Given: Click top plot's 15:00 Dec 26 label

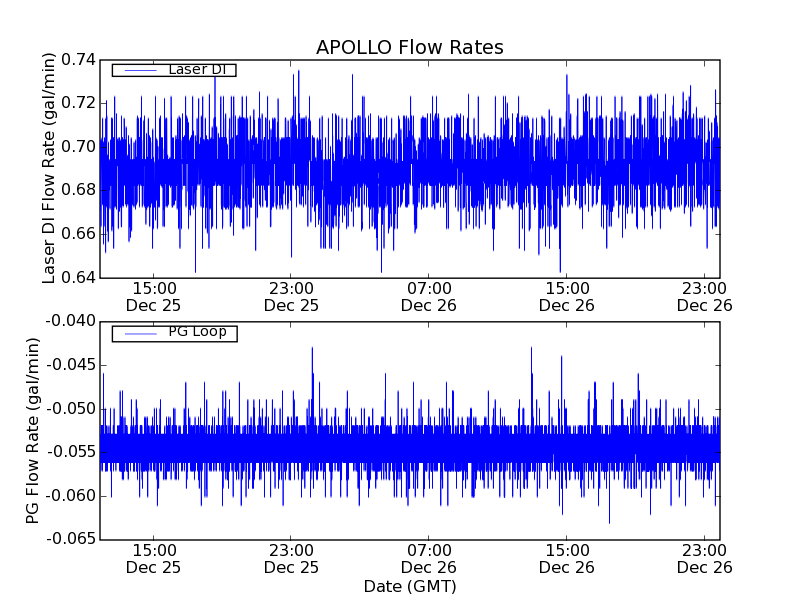Looking at the screenshot, I should coord(567,297).
